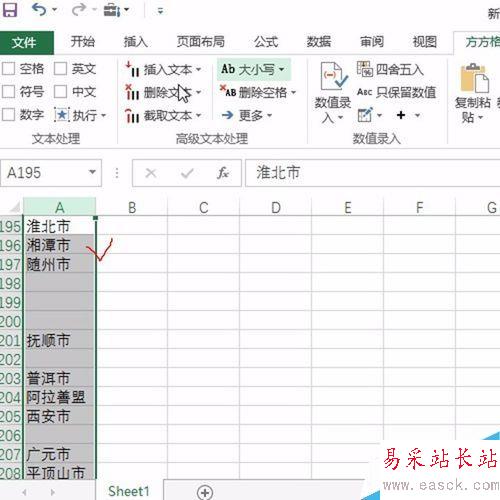500x500 pixels.
Task: Click the cancel X icon in formula bar
Action: 151,173
